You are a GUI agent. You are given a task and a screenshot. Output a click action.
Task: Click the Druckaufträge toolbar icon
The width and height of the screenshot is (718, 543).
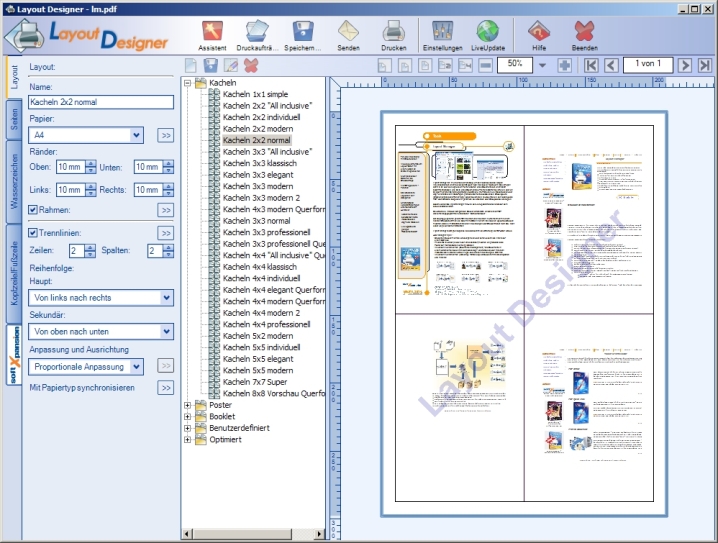259,33
